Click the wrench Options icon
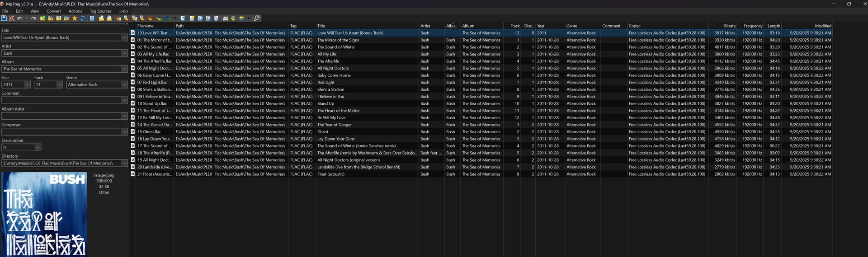 [256, 19]
